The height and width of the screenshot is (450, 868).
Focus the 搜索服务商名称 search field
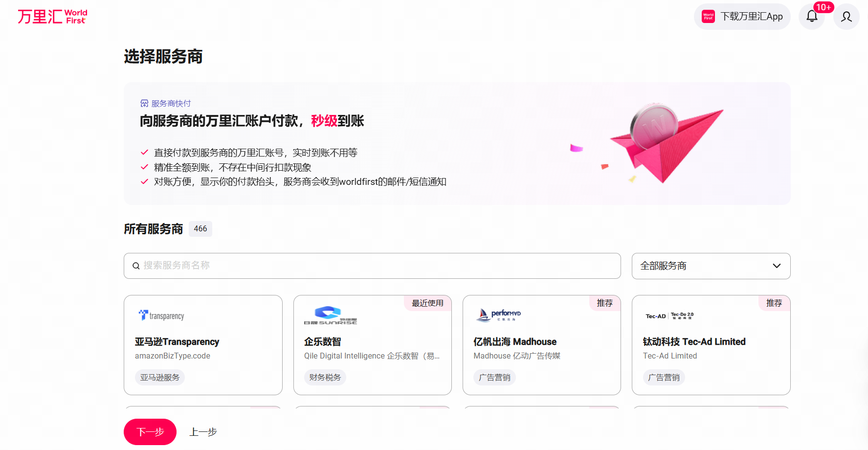[x=372, y=266]
